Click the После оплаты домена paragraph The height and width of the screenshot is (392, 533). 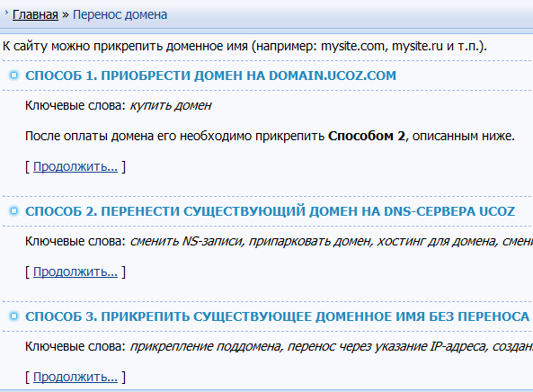(x=270, y=137)
